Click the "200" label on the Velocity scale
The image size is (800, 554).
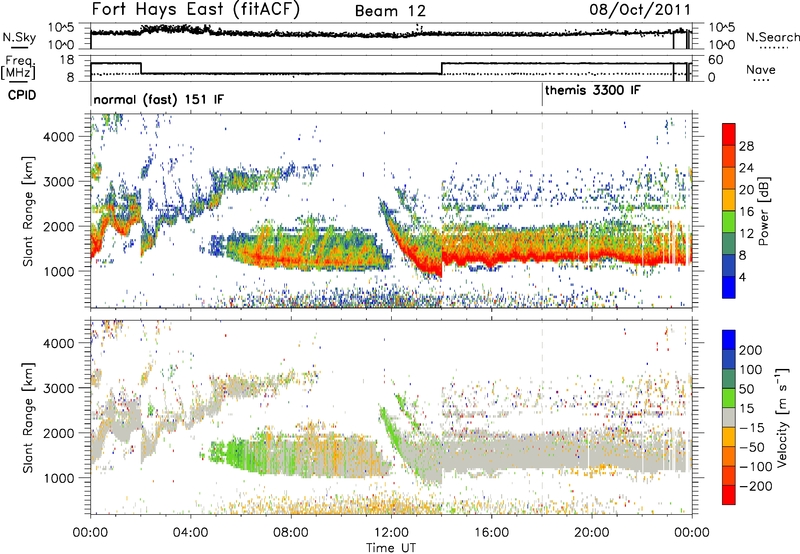[x=751, y=350]
